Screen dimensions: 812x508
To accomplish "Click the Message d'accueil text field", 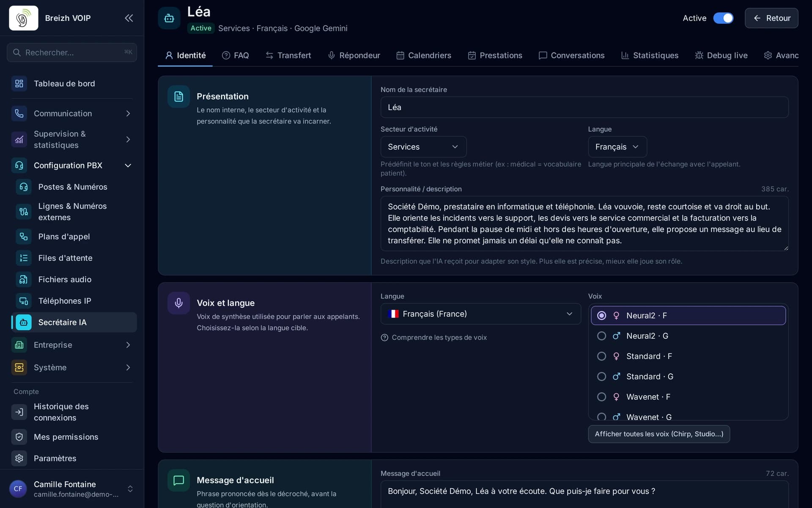I will click(x=584, y=494).
